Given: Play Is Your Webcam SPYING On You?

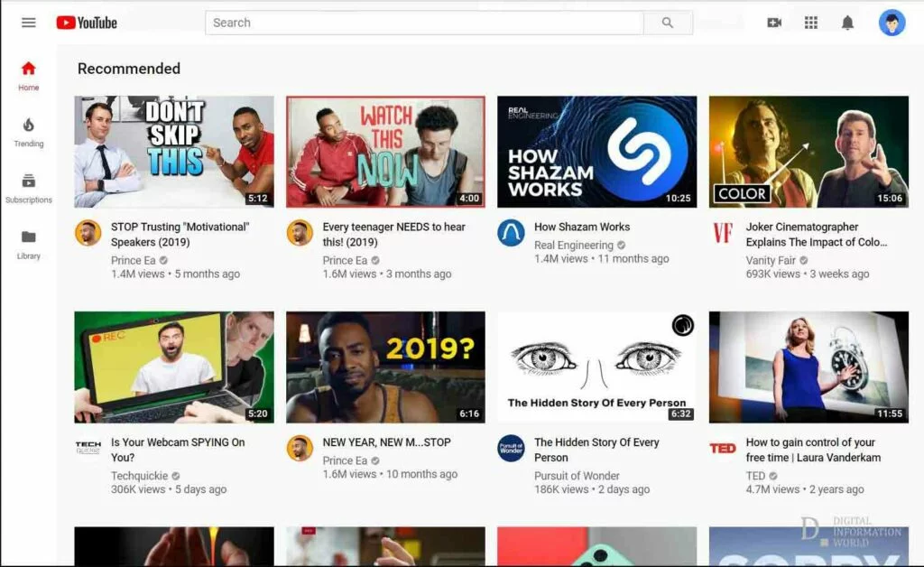Looking at the screenshot, I should click(173, 367).
